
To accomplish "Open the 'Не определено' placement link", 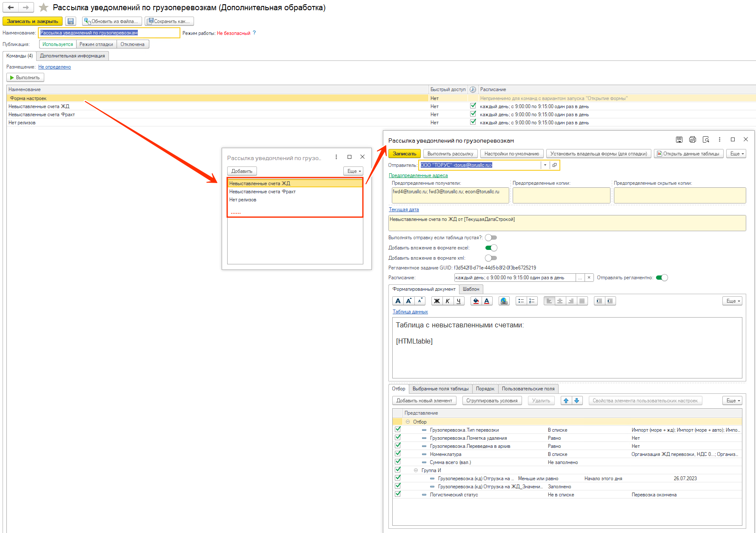I will [x=54, y=67].
